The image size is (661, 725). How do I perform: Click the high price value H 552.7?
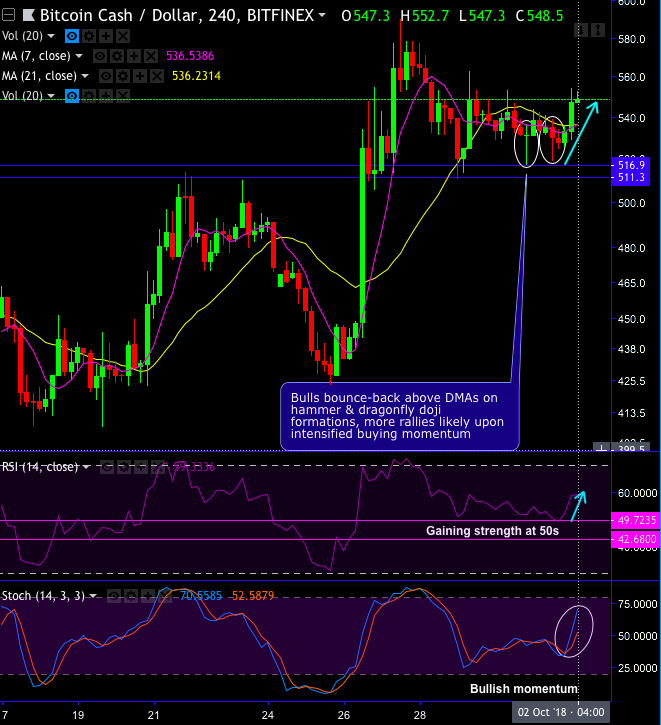(425, 16)
